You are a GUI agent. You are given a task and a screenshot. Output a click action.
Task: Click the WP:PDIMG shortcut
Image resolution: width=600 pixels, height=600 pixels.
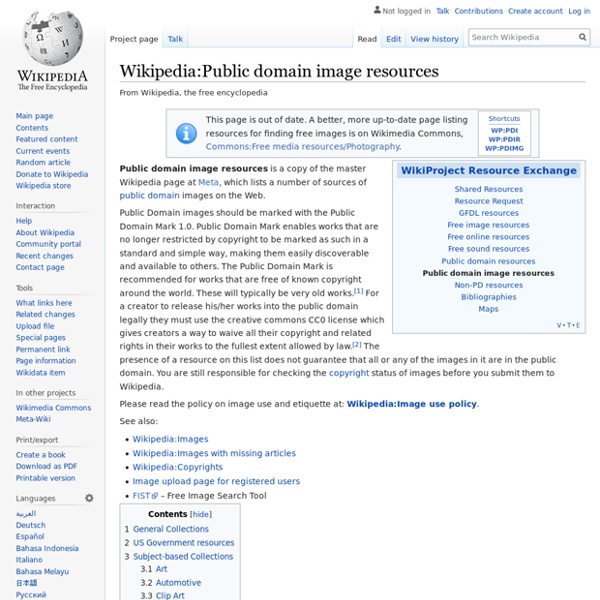coord(504,148)
